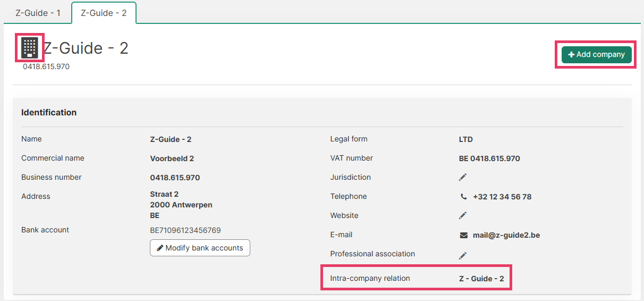Click bank account number BE71096123456769
Image resolution: width=644 pixels, height=301 pixels.
pyautogui.click(x=185, y=230)
